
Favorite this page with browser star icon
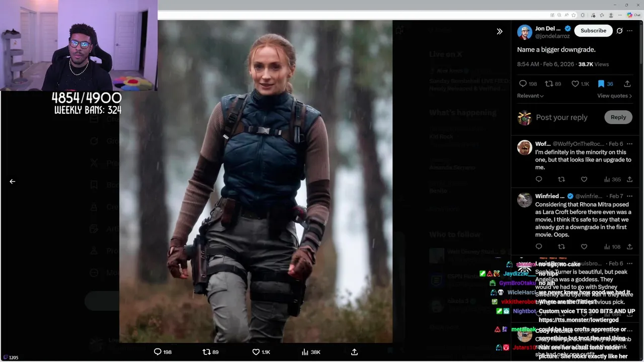point(574,15)
